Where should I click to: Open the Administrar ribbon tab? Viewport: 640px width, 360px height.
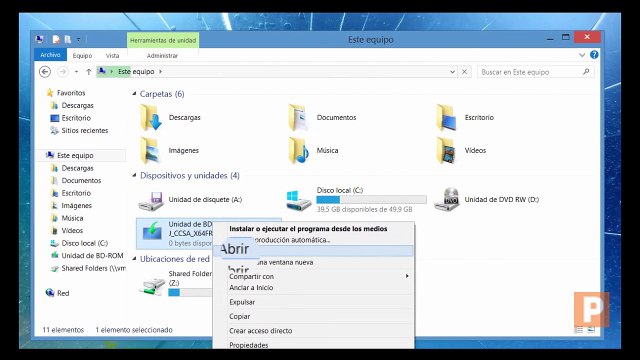(x=162, y=56)
